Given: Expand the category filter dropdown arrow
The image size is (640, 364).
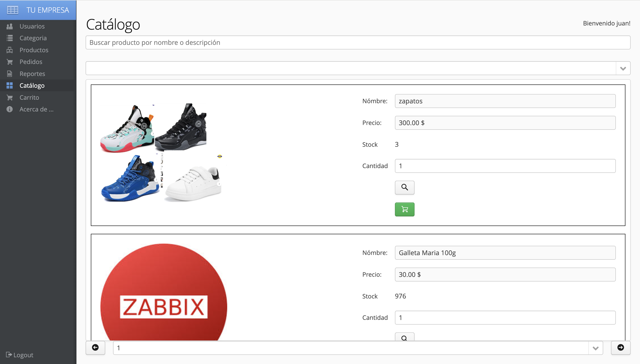Looking at the screenshot, I should coord(623,68).
